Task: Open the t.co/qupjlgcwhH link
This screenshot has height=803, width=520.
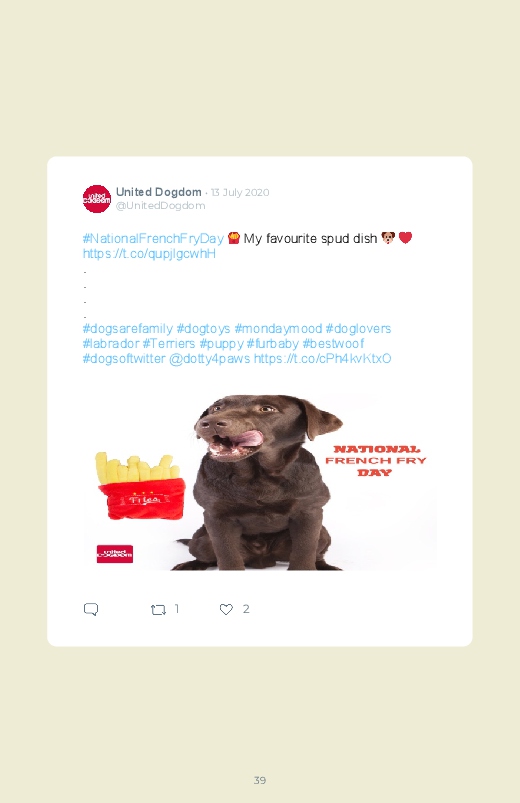Action: (x=149, y=254)
